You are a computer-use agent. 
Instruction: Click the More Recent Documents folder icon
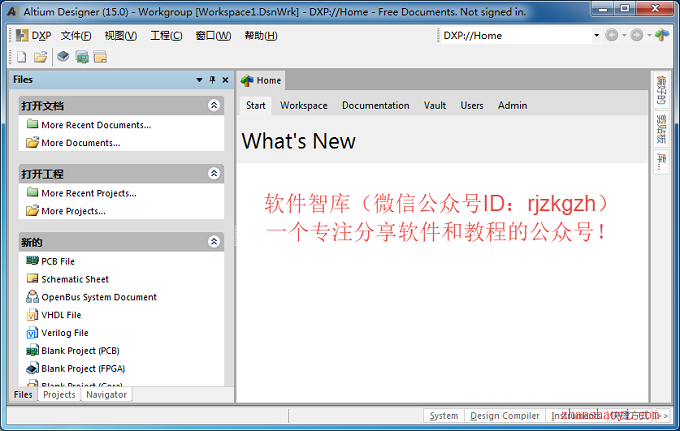pyautogui.click(x=32, y=124)
